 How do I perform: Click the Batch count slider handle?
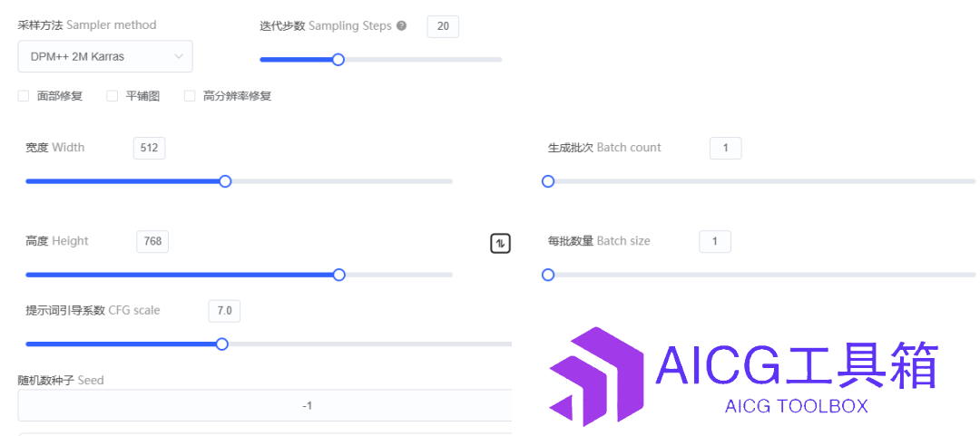[548, 181]
